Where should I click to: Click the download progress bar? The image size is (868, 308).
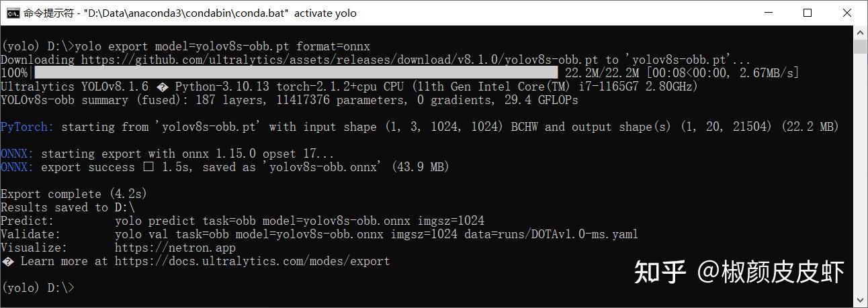click(296, 72)
